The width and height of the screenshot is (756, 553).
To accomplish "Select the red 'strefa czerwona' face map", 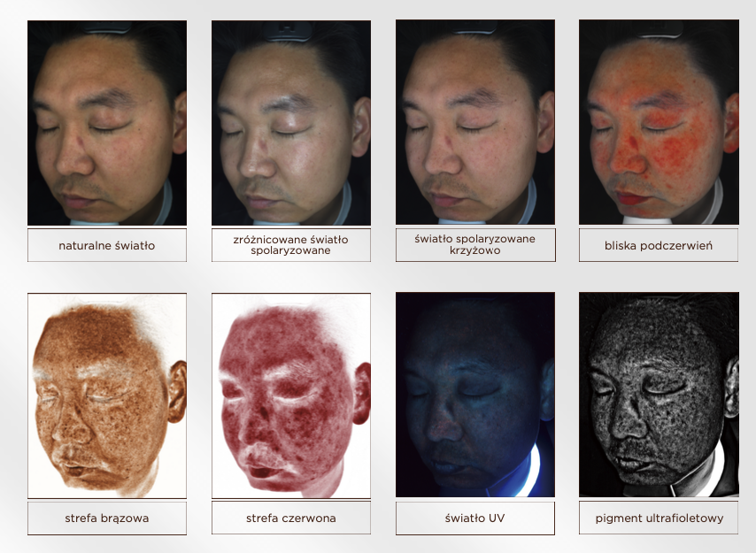I will point(290,395).
